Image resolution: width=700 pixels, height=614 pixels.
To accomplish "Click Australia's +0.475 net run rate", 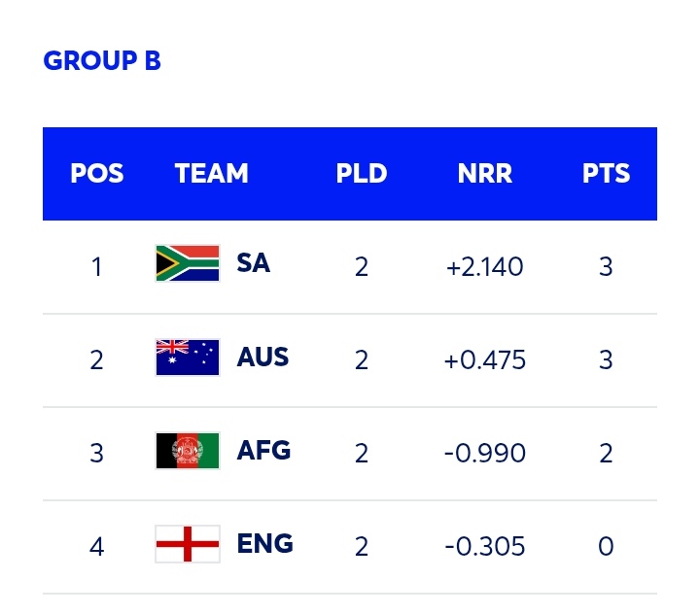I will click(x=484, y=360).
